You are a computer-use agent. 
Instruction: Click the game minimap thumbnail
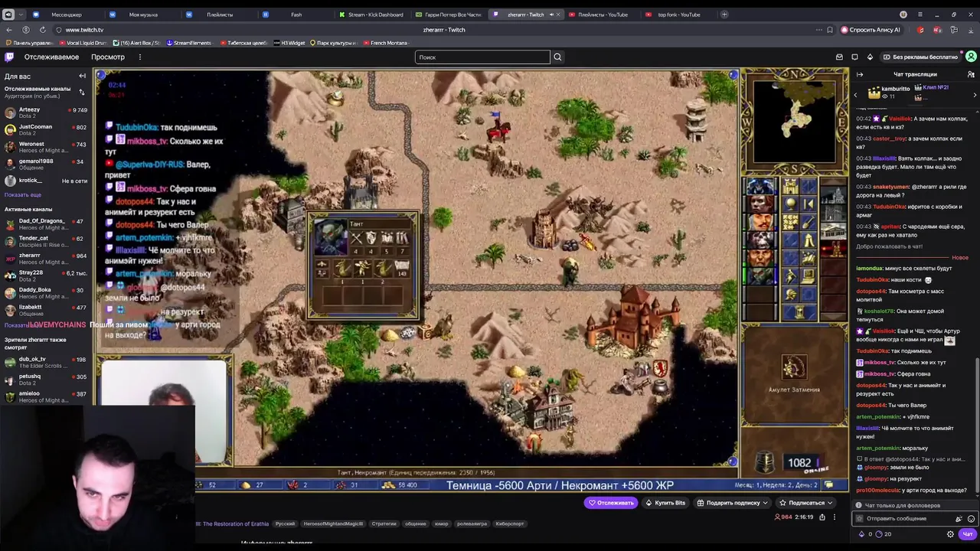[794, 121]
